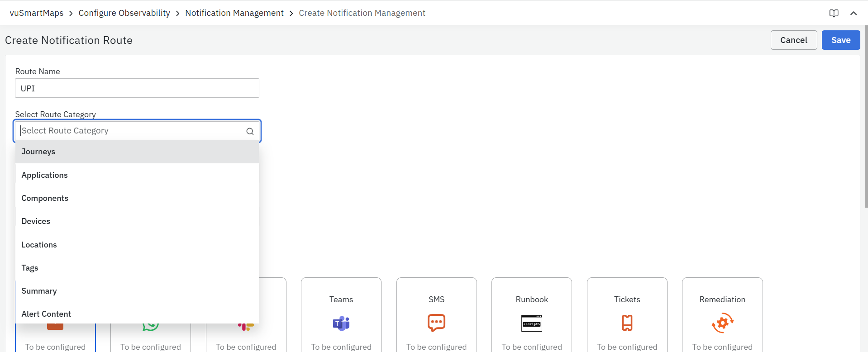Screen dimensions: 868x352
Task: Select the SMS chat bubble icon
Action: [436, 323]
